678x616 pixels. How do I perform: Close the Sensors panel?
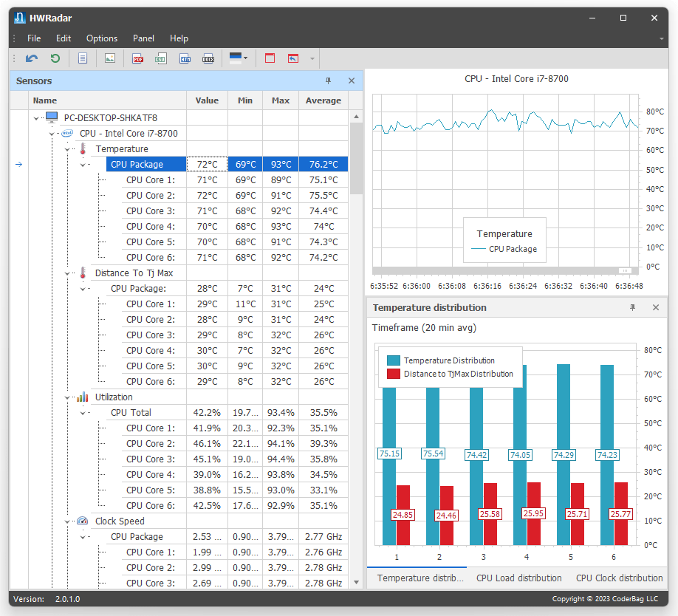point(352,81)
